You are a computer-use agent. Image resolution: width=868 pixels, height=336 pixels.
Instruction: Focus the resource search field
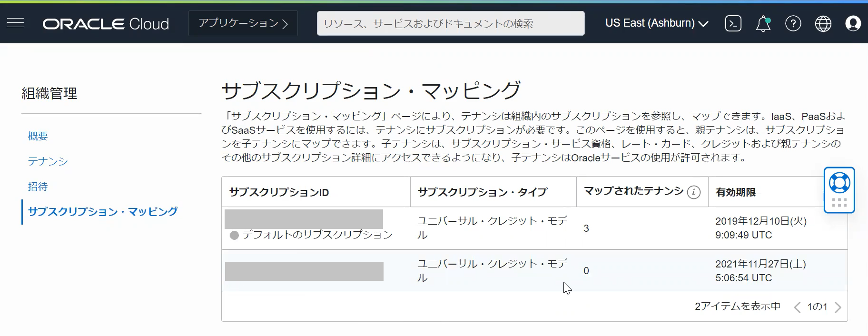click(x=451, y=23)
